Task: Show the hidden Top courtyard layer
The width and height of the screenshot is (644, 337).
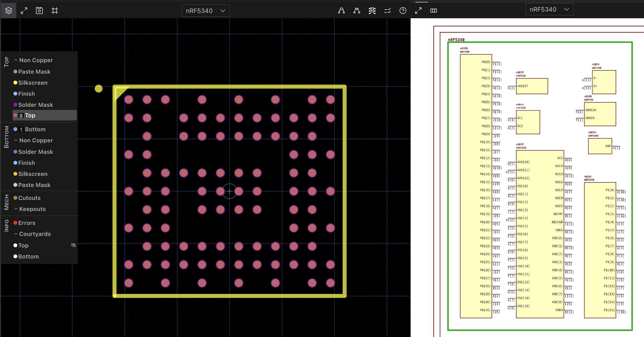Action: (x=73, y=245)
